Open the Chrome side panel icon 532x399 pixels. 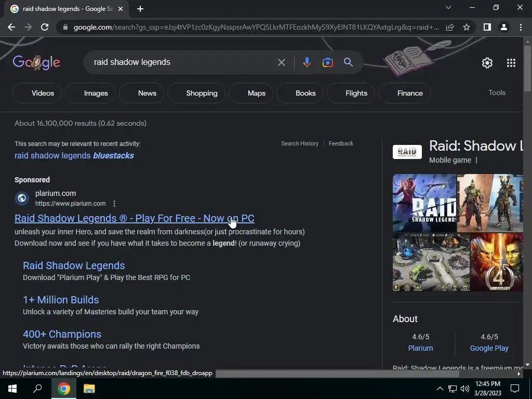tap(487, 27)
